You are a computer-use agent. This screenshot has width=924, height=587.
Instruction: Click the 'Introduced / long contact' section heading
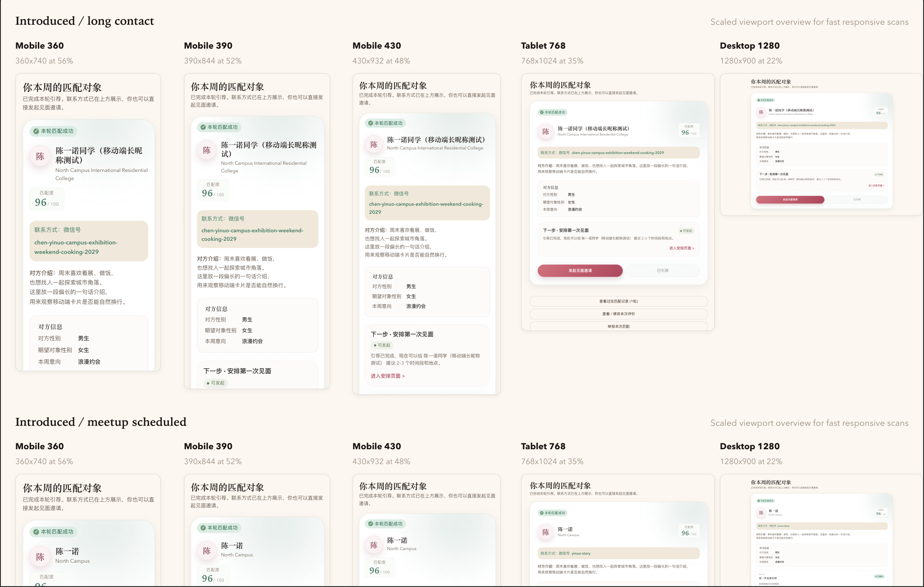point(85,21)
